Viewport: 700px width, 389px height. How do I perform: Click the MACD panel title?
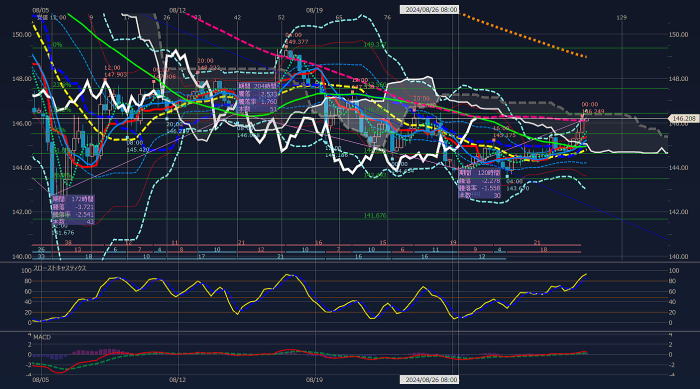click(42, 337)
